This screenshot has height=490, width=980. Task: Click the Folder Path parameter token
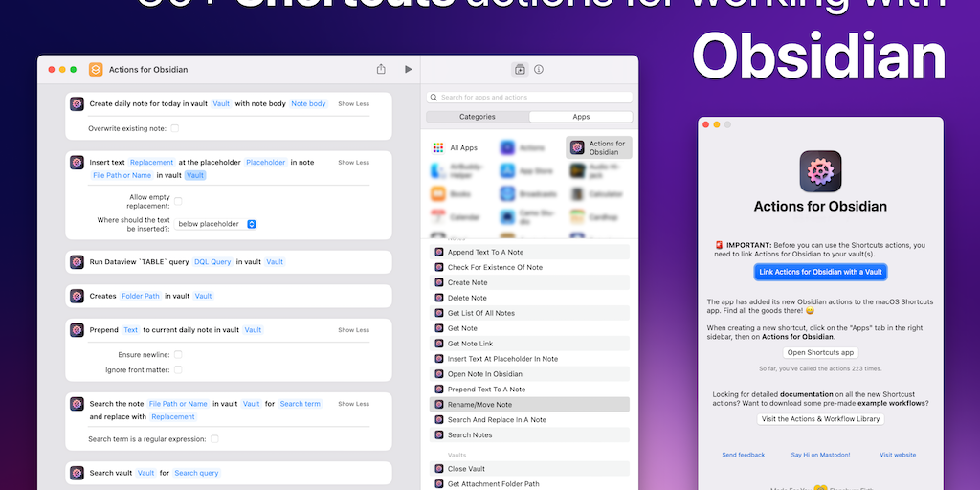141,296
